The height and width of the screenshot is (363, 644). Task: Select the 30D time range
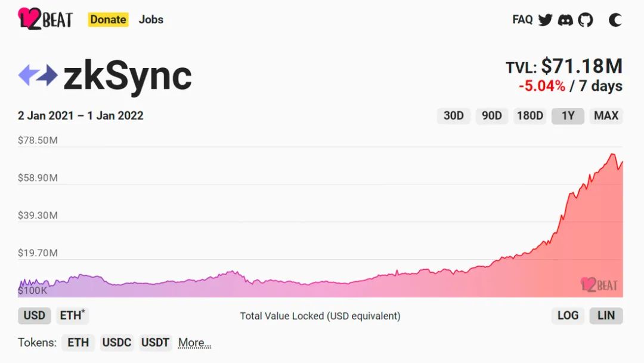(453, 116)
